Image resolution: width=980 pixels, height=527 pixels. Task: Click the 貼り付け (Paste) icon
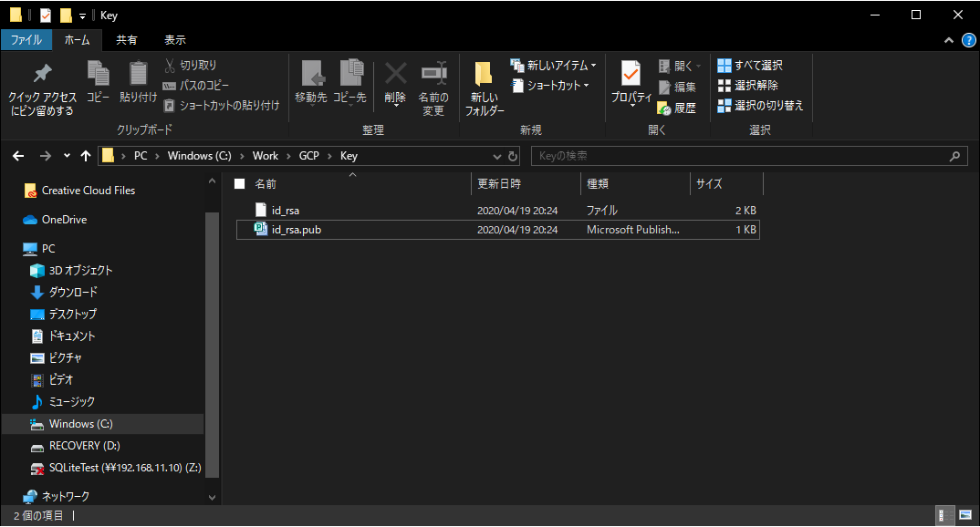137,82
